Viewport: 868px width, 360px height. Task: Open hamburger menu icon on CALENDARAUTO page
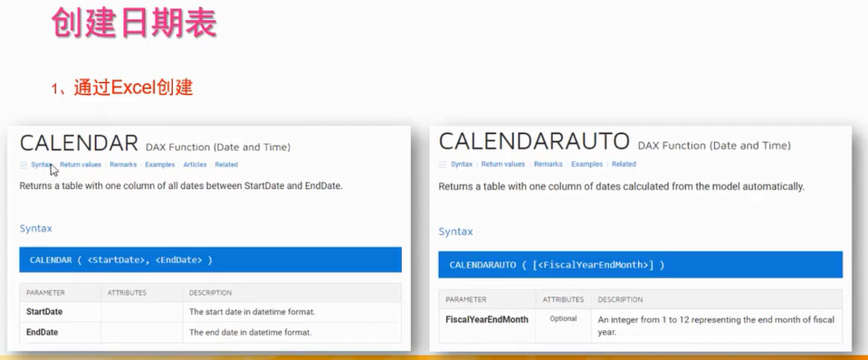click(443, 165)
